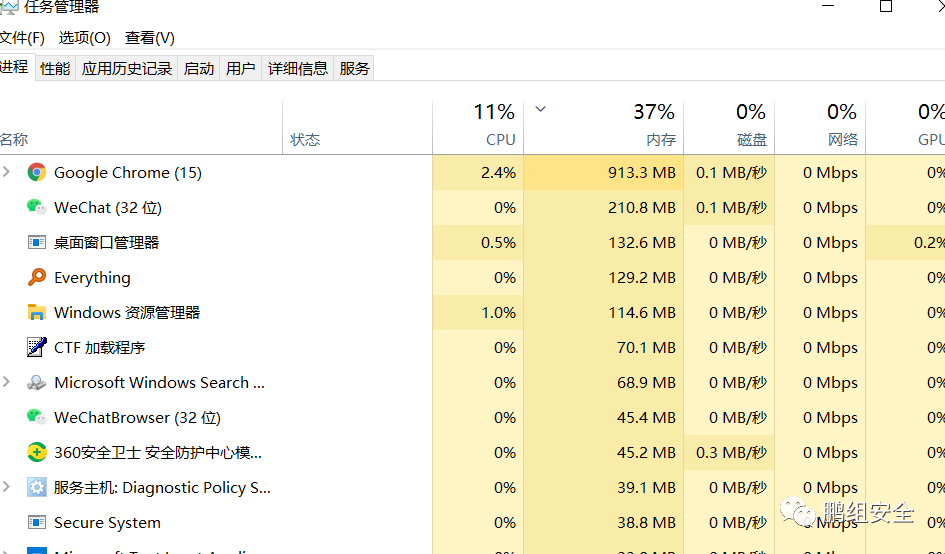Click the 360安全卫士 green icon
Image resolution: width=945 pixels, height=554 pixels.
click(37, 452)
